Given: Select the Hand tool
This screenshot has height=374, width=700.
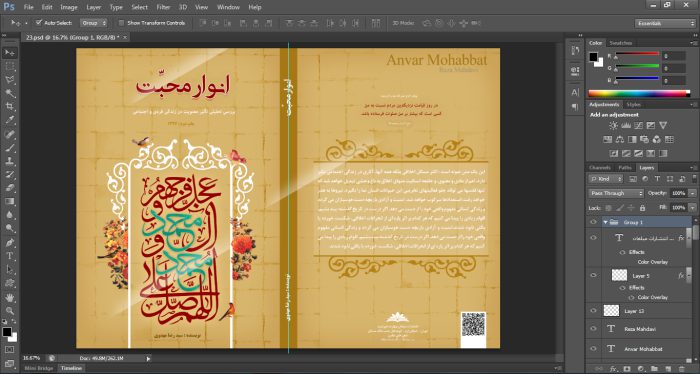Looking at the screenshot, I should point(9,297).
